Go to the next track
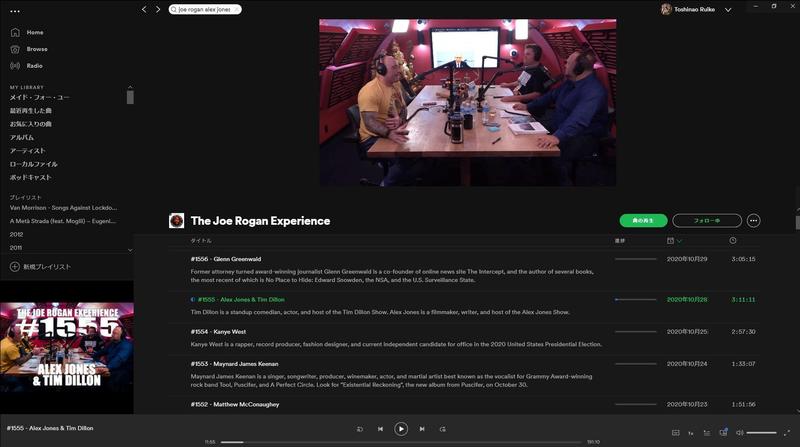The height and width of the screenshot is (447, 800). tap(422, 429)
